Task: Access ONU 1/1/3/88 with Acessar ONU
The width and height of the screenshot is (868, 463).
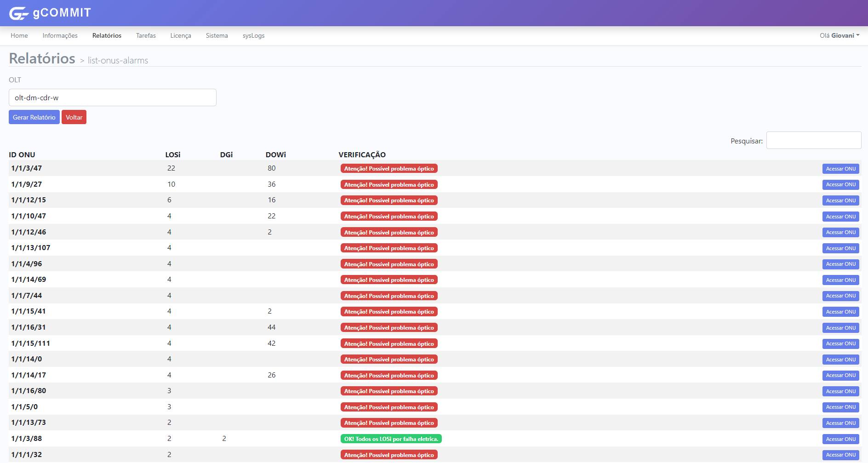Action: pyautogui.click(x=840, y=439)
